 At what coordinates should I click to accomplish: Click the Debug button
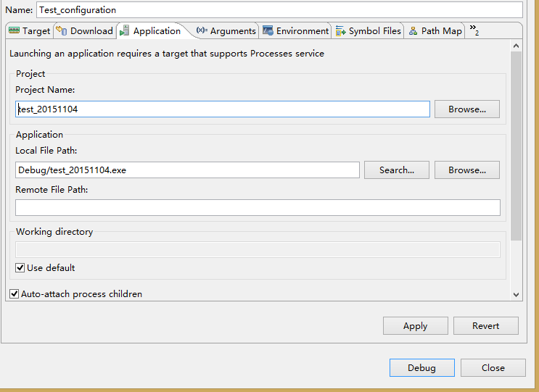click(x=421, y=367)
